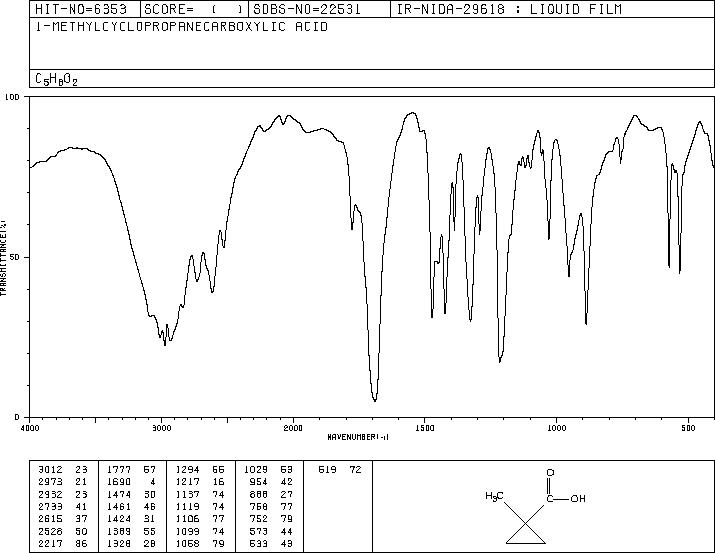Click 1119 in the peak table

click(x=187, y=506)
